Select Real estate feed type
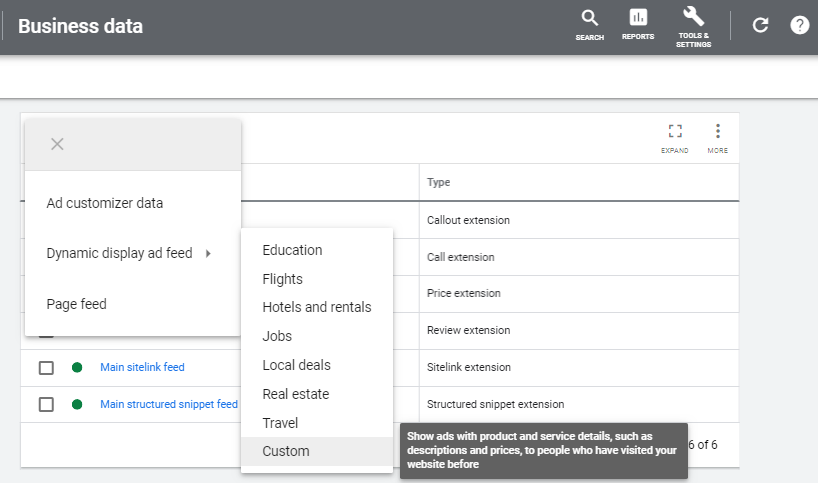Screen dimensions: 818x483 [295, 394]
